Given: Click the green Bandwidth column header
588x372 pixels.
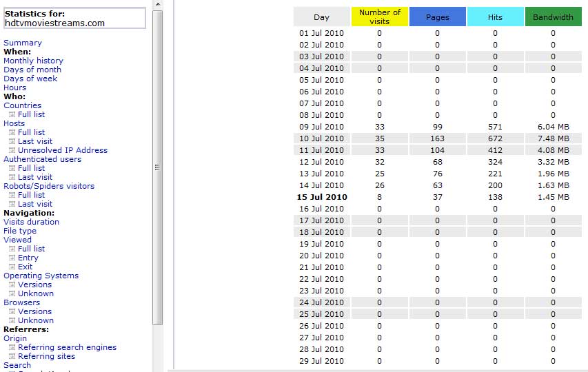Looking at the screenshot, I should coord(553,17).
